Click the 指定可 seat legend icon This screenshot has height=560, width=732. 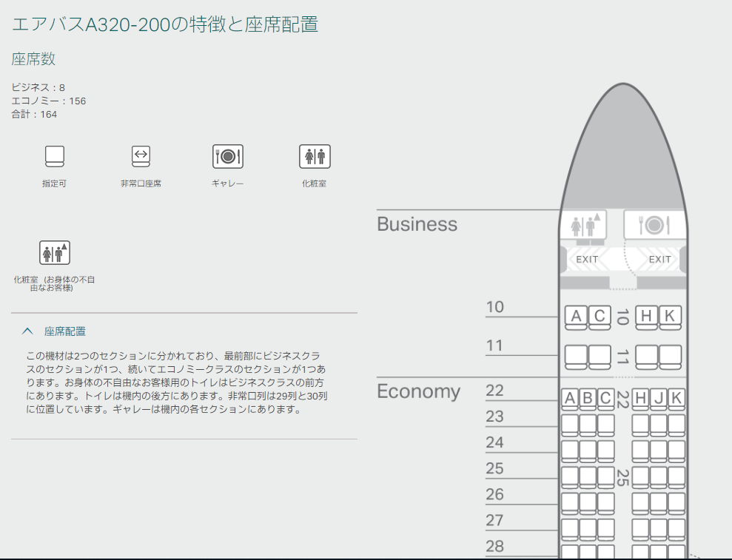pos(55,156)
